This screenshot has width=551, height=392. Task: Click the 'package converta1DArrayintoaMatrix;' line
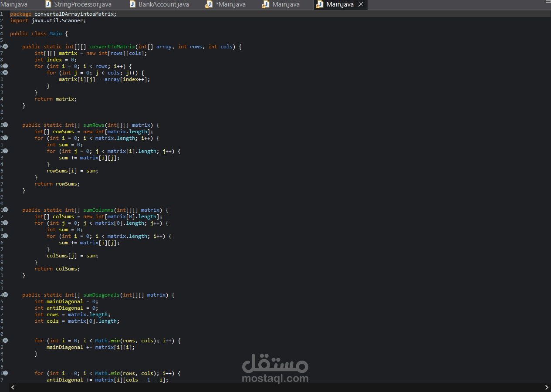point(63,14)
